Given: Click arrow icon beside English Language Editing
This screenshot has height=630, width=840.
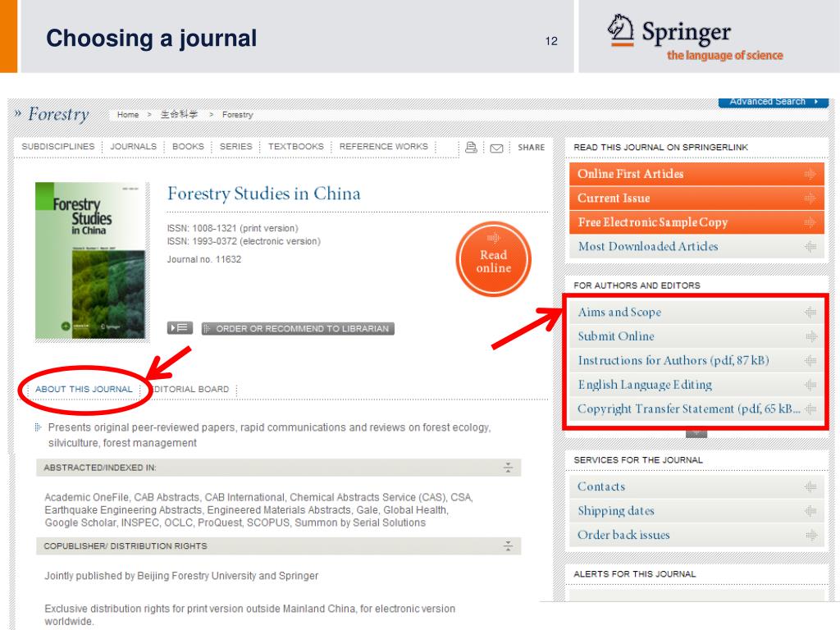Looking at the screenshot, I should [810, 385].
